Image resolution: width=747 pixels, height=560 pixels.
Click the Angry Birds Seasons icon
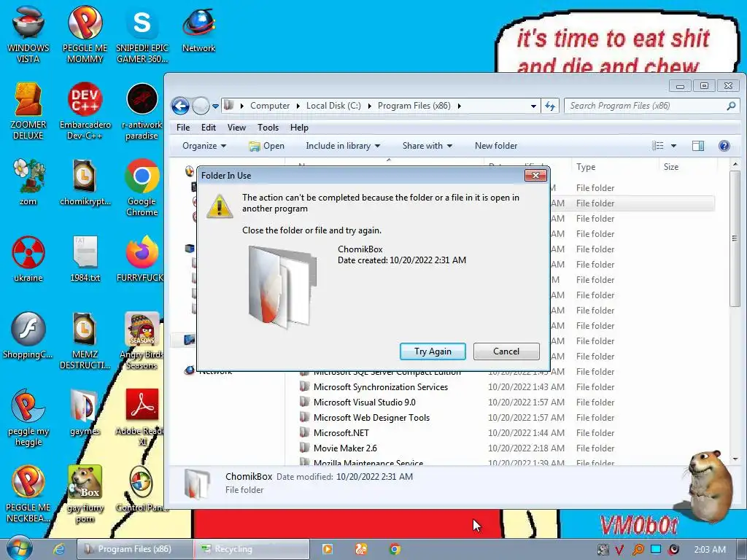tap(142, 341)
